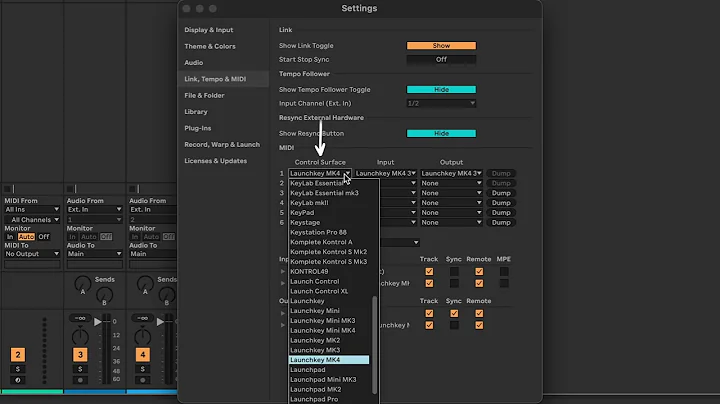This screenshot has width=720, height=404.
Task: Click track 3 volume fader handle
Action: pos(98,322)
